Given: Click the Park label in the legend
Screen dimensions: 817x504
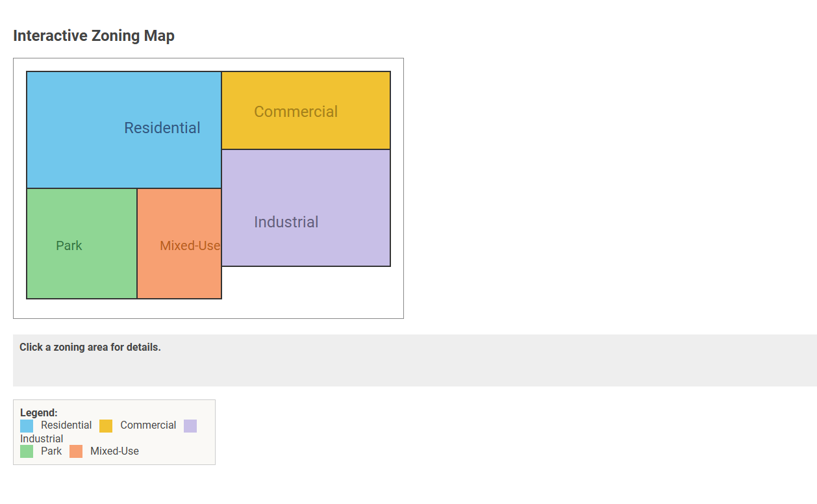Looking at the screenshot, I should [x=52, y=451].
